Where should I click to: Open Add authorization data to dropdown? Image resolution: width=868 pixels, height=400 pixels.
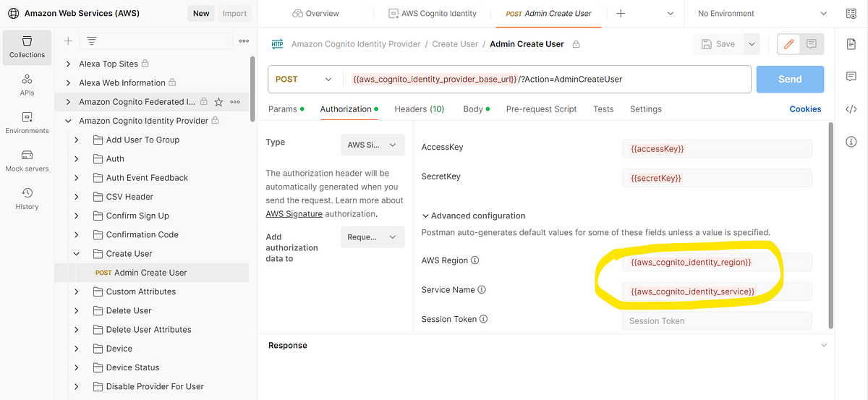pos(372,237)
